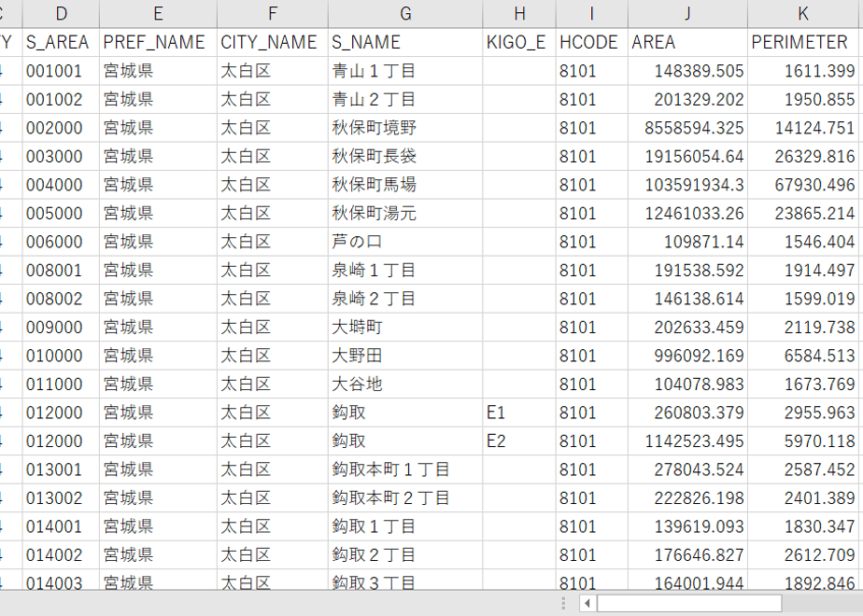Select column K header
The image size is (863, 616).
[x=803, y=14]
